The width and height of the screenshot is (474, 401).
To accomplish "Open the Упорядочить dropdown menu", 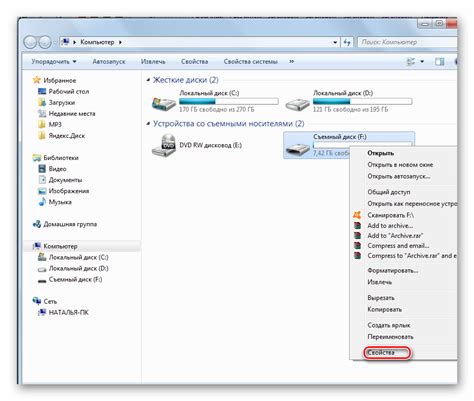I will coord(54,62).
